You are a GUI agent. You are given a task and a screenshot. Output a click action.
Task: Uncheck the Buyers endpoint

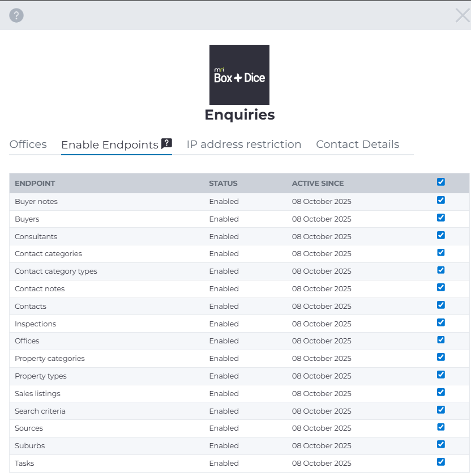pyautogui.click(x=441, y=218)
